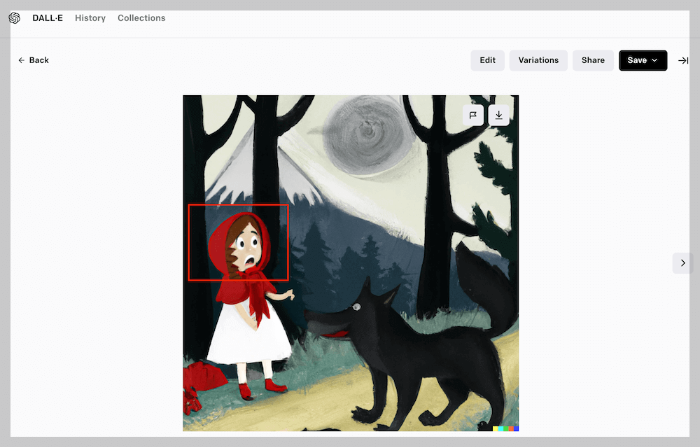This screenshot has width=700, height=447.
Task: Click the Share button
Action: click(593, 60)
